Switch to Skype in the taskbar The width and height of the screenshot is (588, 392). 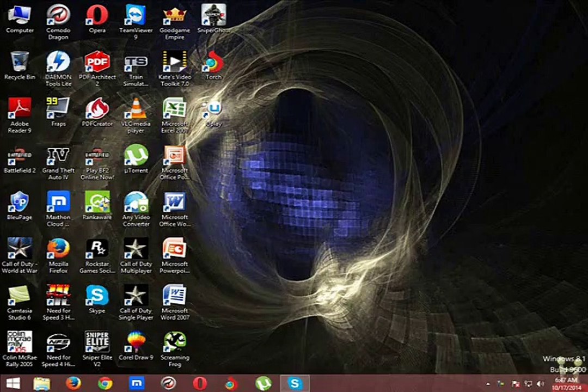(295, 383)
